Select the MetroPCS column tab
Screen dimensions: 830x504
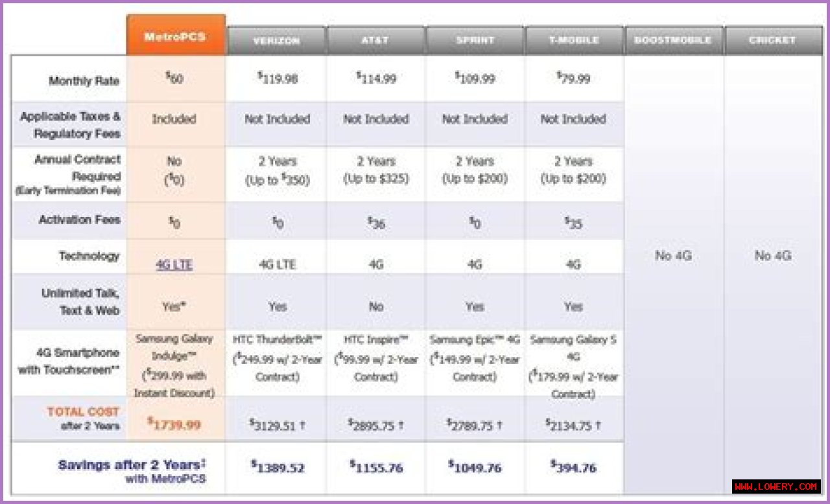[x=176, y=35]
